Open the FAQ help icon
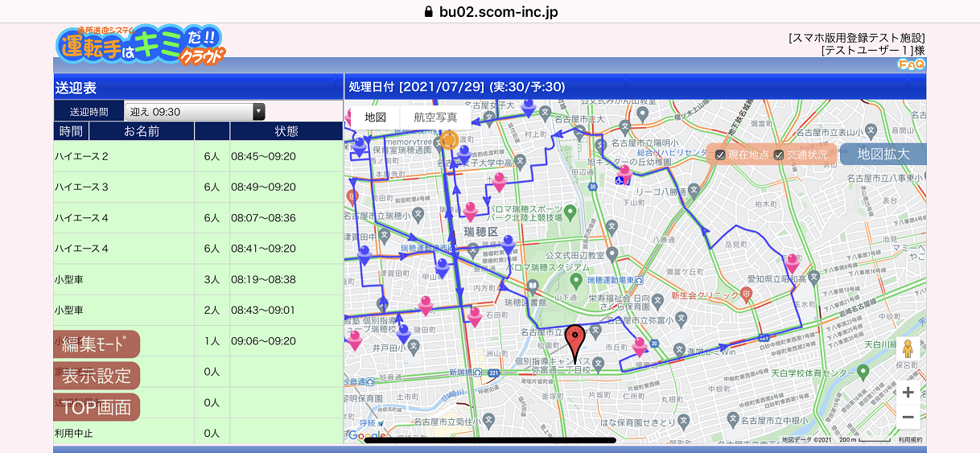980x453 pixels. [912, 64]
